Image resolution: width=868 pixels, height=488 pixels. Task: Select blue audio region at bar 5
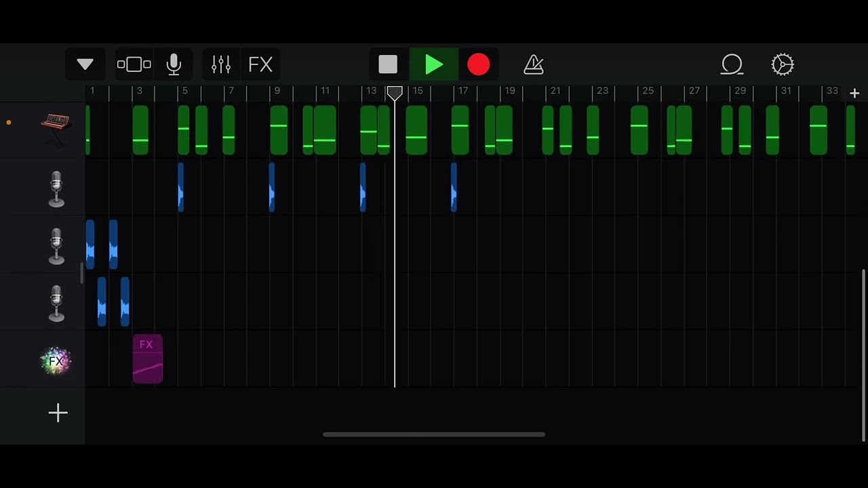tap(180, 187)
